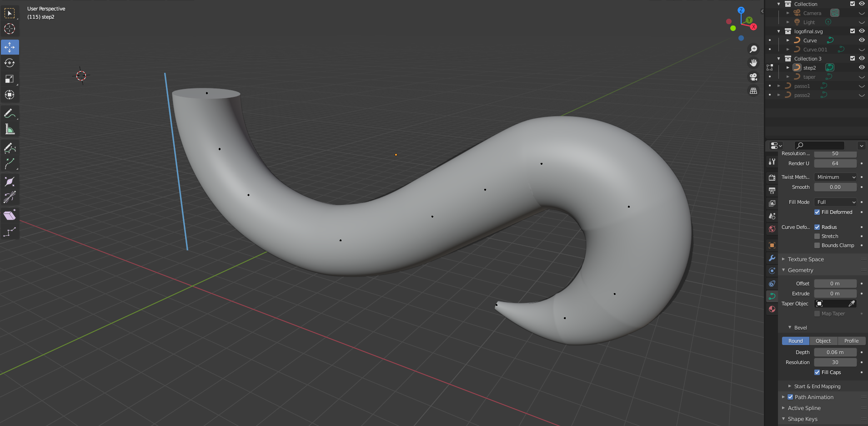Click the zoom viewport icon
This screenshot has height=426, width=868.
click(753, 49)
